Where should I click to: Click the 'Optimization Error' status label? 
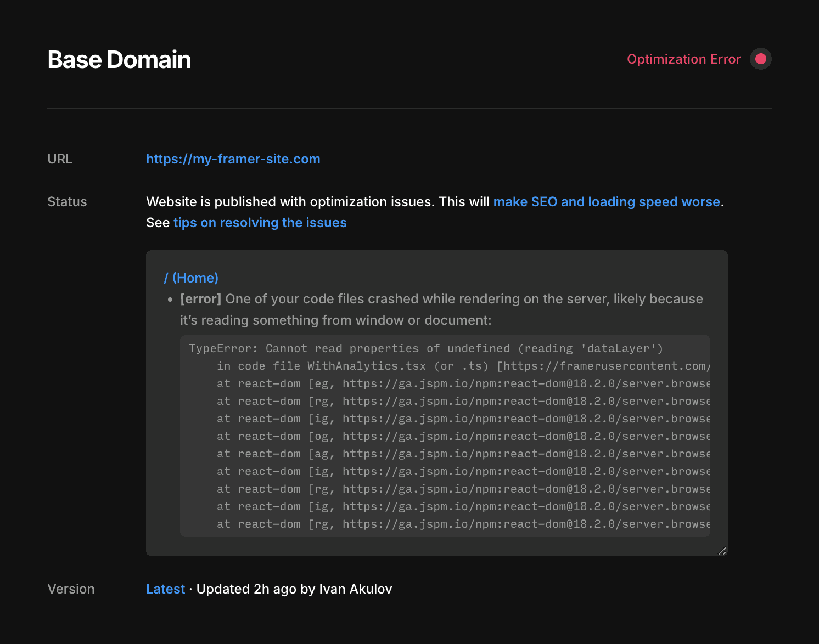pos(684,59)
